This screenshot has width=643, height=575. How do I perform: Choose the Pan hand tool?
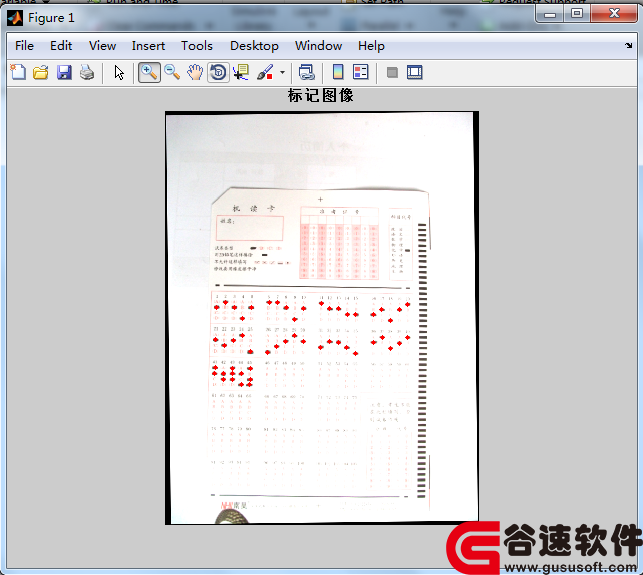(x=195, y=72)
